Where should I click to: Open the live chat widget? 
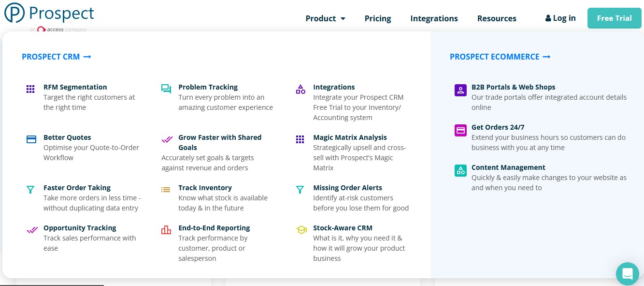(x=628, y=274)
